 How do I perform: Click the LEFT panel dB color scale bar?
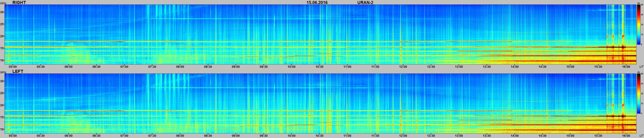click(x=639, y=94)
